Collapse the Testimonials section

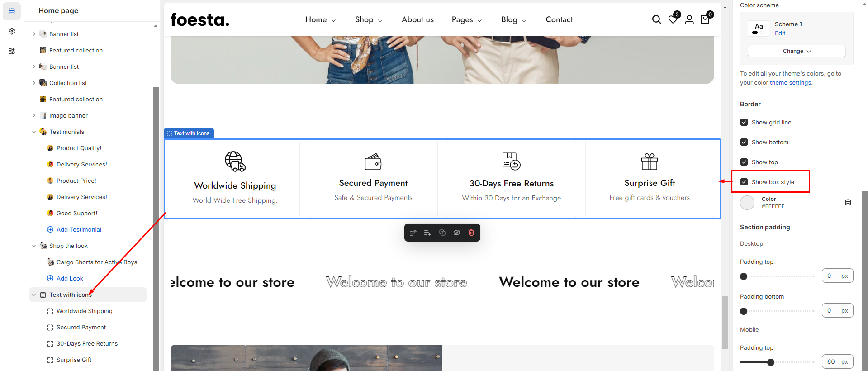pyautogui.click(x=34, y=132)
